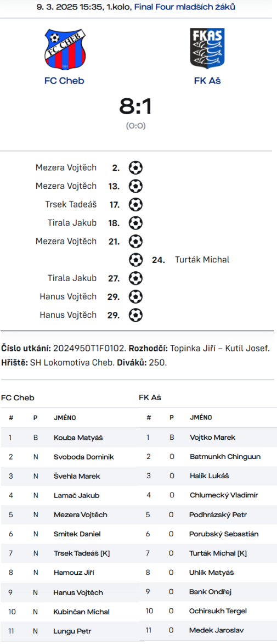Select Vojtko Marek in FK Aš lineup
This screenshot has width=277, height=644.
point(208,438)
